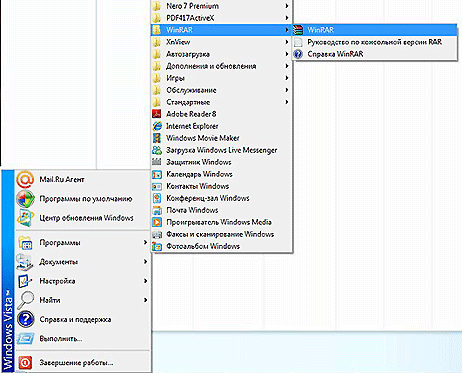The image size is (462, 373).
Task: Click the Программы по умолчанию icon
Action: click(x=25, y=199)
